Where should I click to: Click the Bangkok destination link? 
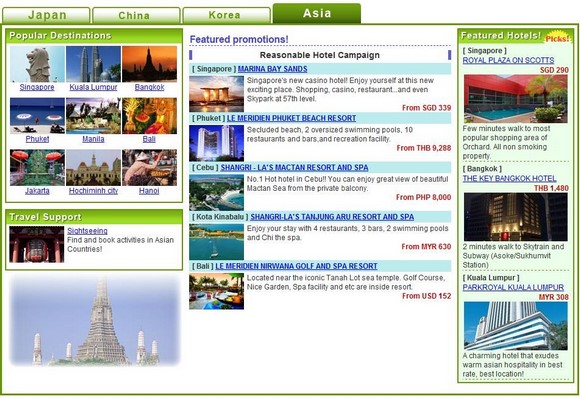pyautogui.click(x=149, y=87)
